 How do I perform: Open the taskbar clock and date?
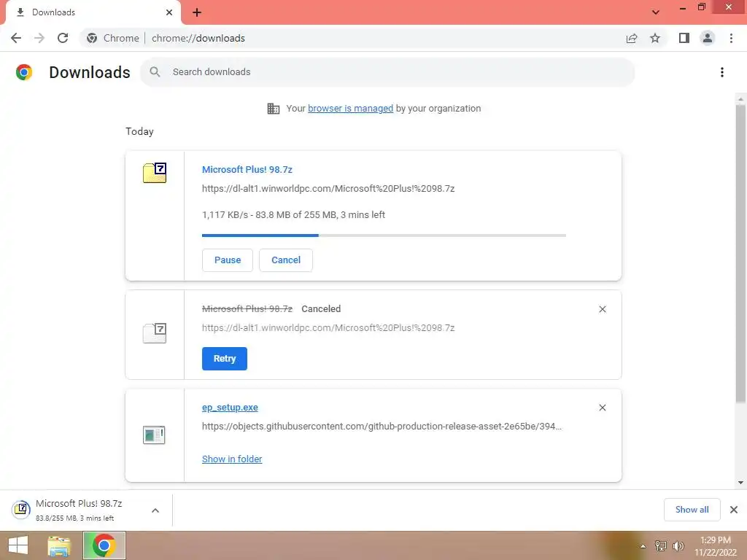[715, 546]
